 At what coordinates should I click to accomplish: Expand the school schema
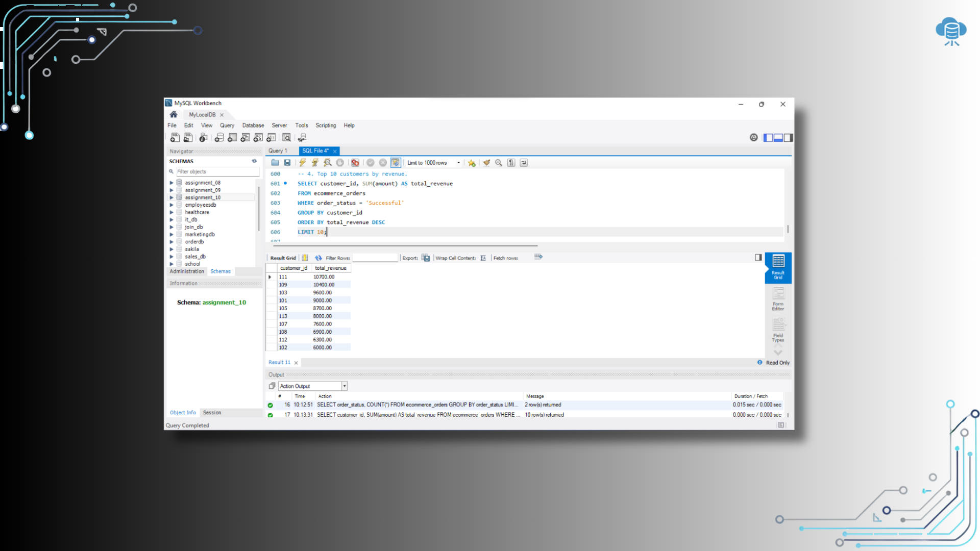point(171,264)
